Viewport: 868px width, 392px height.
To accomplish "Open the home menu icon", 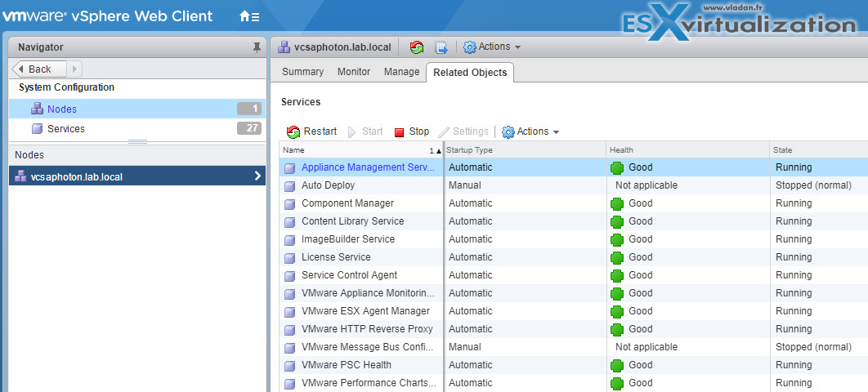I will [x=249, y=16].
